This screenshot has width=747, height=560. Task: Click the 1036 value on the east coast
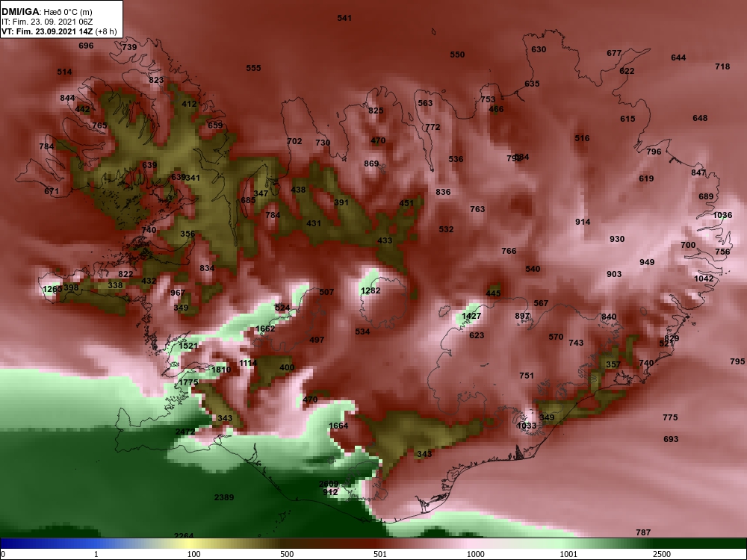point(722,215)
